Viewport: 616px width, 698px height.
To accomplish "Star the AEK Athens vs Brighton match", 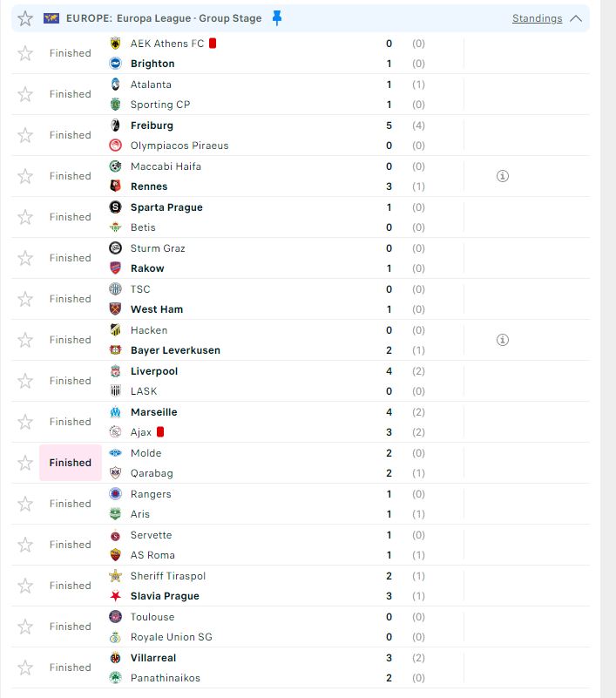I will pos(25,53).
